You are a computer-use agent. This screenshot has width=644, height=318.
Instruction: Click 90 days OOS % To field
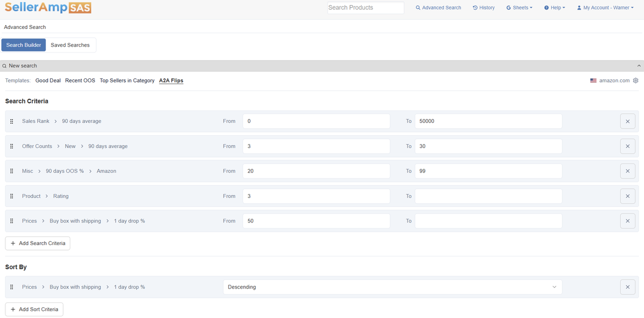coord(488,171)
